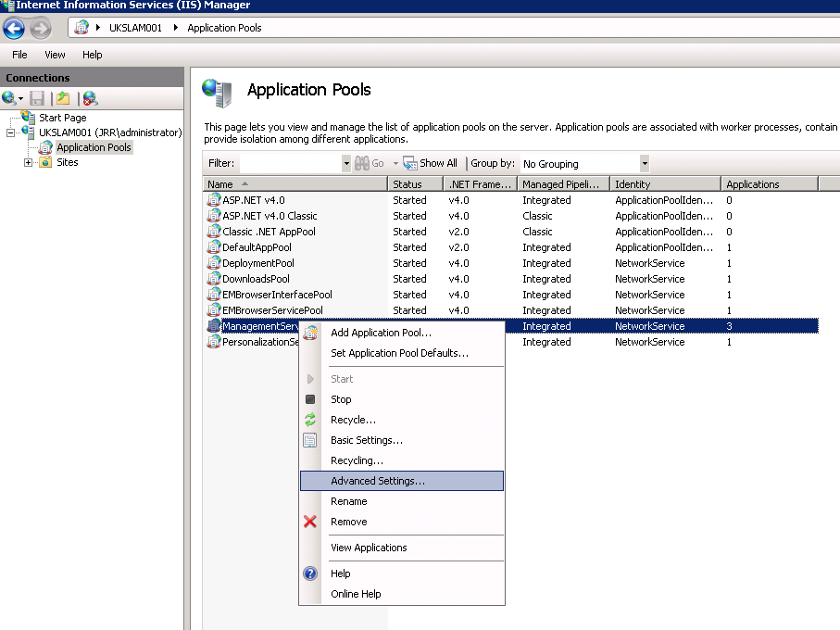Sort by the Applications column header
Viewport: 840px width, 630px height.
[x=770, y=183]
